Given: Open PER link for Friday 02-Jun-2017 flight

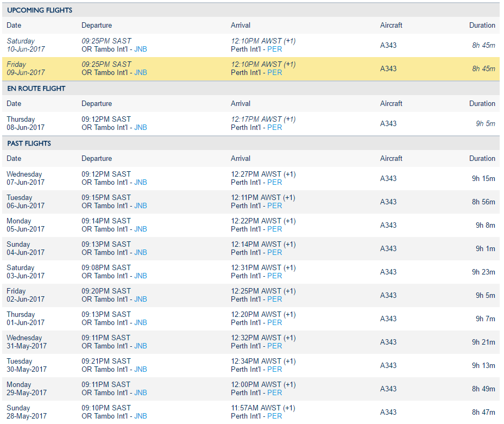Looking at the screenshot, I should [x=275, y=300].
